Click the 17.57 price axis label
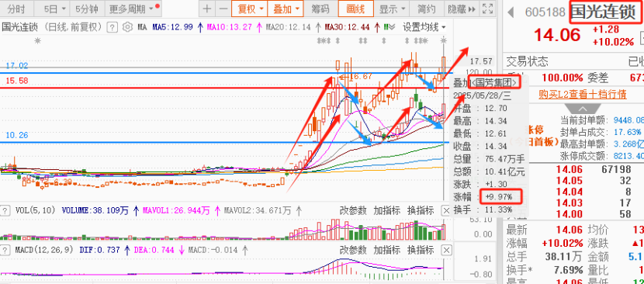The image size is (644, 284). click(481, 61)
